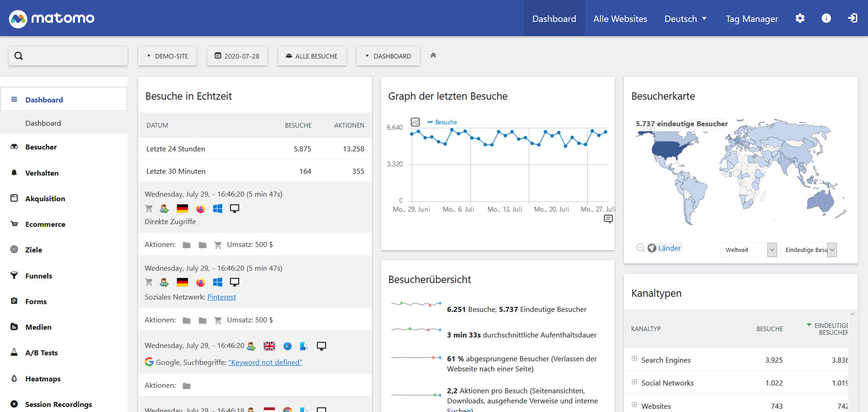
Task: Click the Funnels filter icon in sidebar
Action: tap(14, 275)
